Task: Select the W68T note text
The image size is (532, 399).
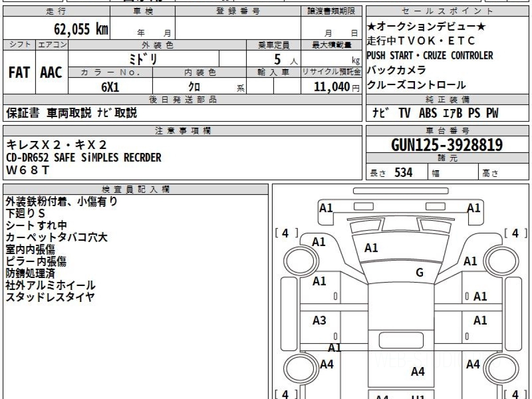Action: tap(28, 170)
